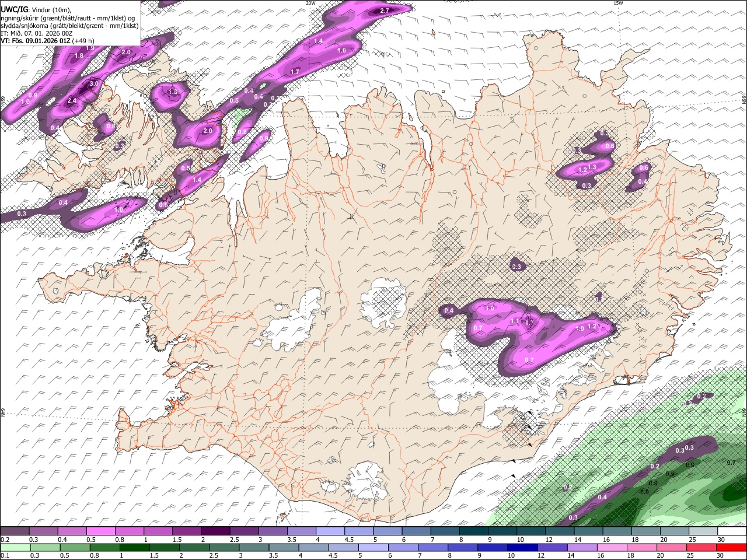Click the 1.6 snowfall value on the map
This screenshot has width=747, height=560.
click(x=342, y=51)
